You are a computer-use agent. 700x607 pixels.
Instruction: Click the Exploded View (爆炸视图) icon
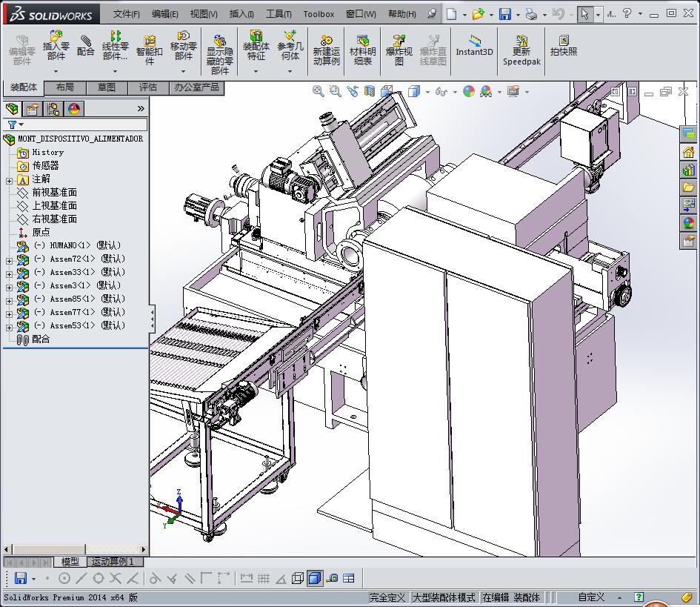coord(399,45)
